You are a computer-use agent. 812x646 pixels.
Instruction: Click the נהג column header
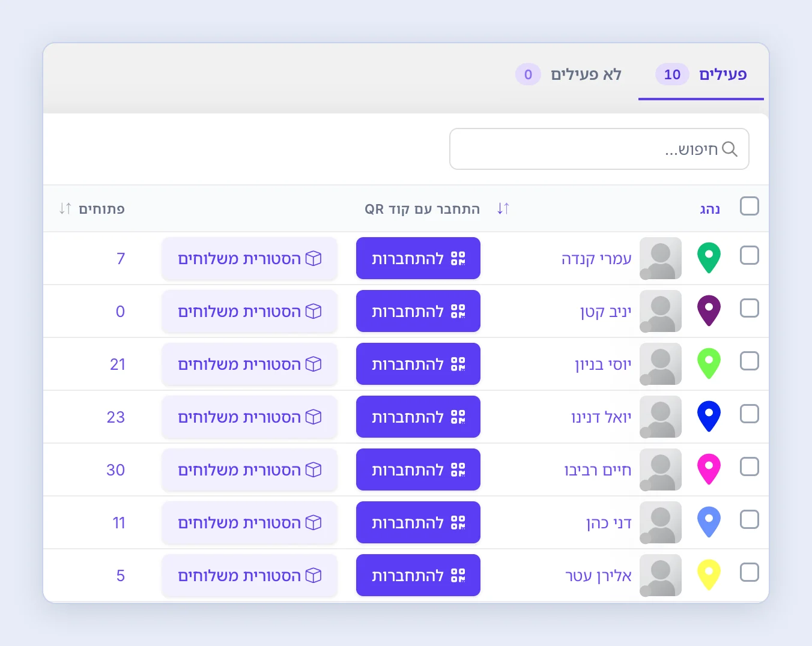710,209
